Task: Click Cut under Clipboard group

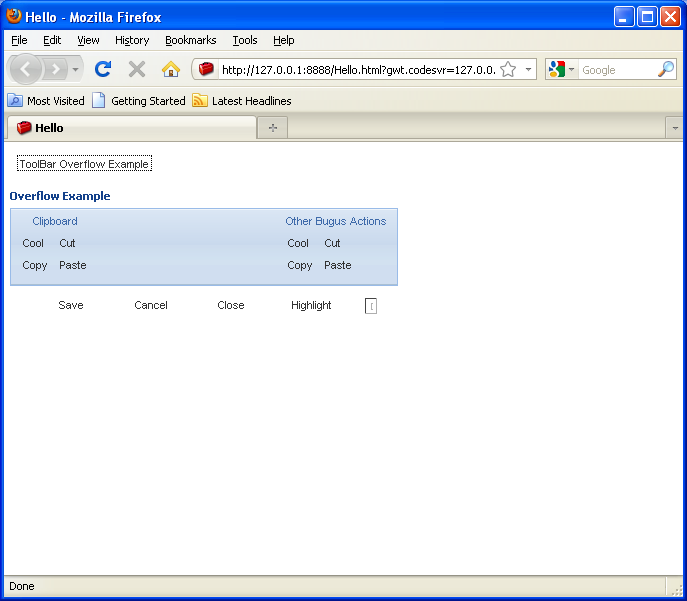Action: [x=67, y=243]
